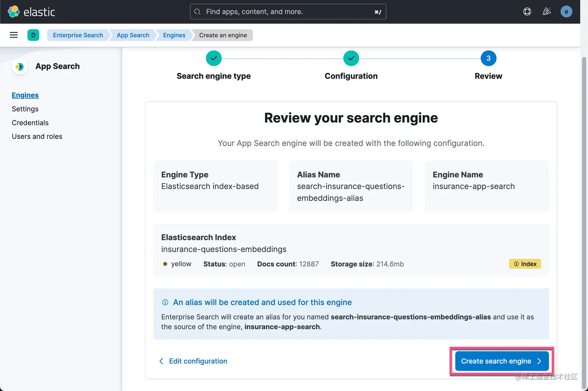Click the Configuration completed step circle
Screen dimensions: 588x391
tap(351, 58)
